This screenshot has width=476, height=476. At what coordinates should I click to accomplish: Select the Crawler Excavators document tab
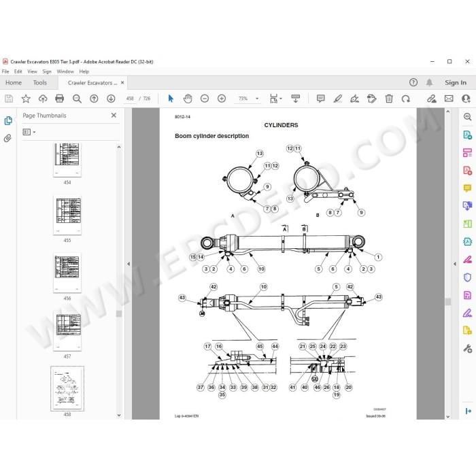pos(92,83)
